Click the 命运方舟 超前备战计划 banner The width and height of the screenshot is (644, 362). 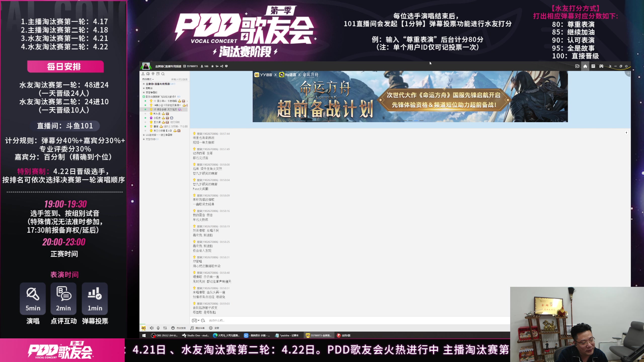(x=410, y=97)
